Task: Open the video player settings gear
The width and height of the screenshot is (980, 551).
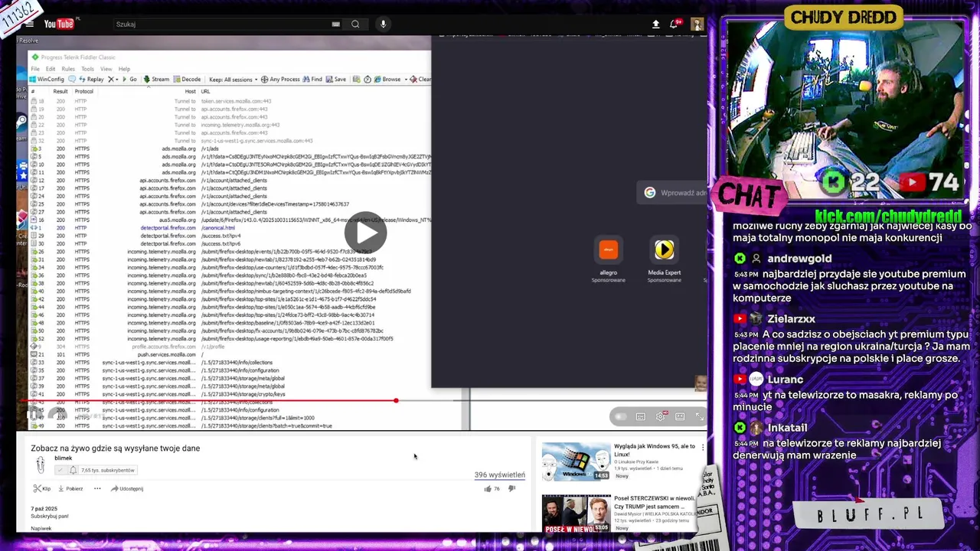Action: tap(660, 417)
